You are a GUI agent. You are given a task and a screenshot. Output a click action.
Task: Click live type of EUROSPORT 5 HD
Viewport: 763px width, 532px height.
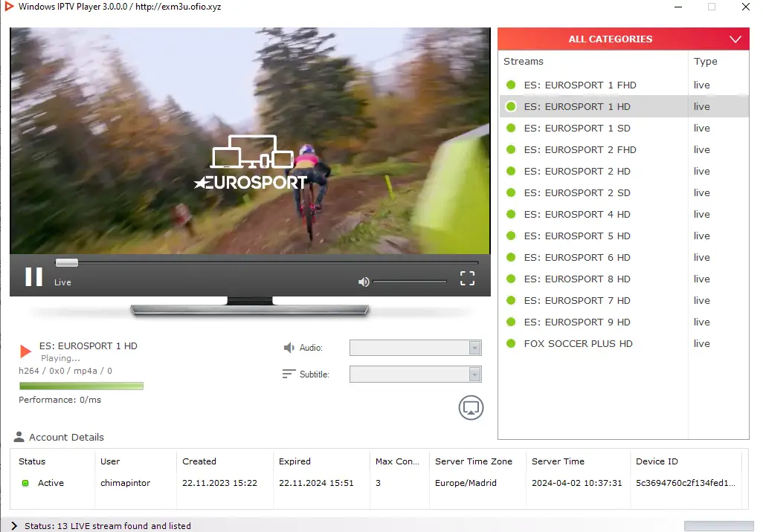[x=702, y=236]
